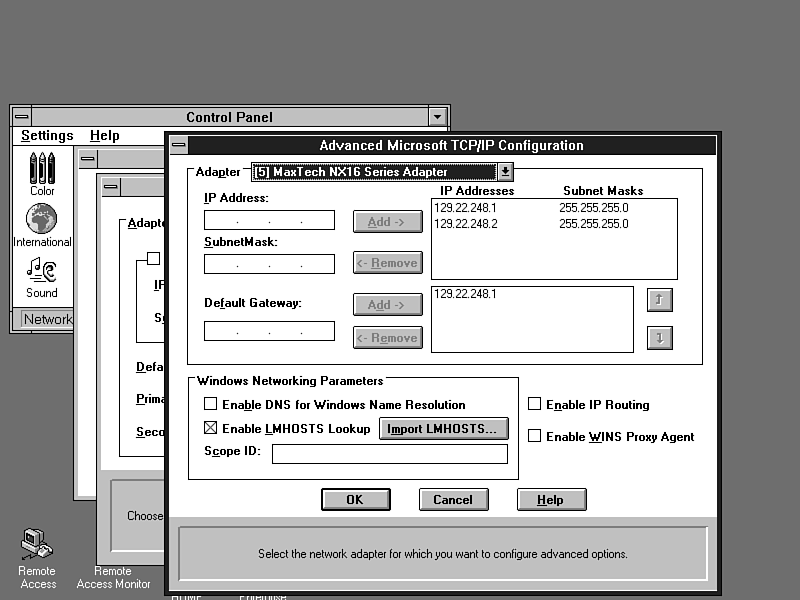Click the Help button in the dialog

pos(552,499)
